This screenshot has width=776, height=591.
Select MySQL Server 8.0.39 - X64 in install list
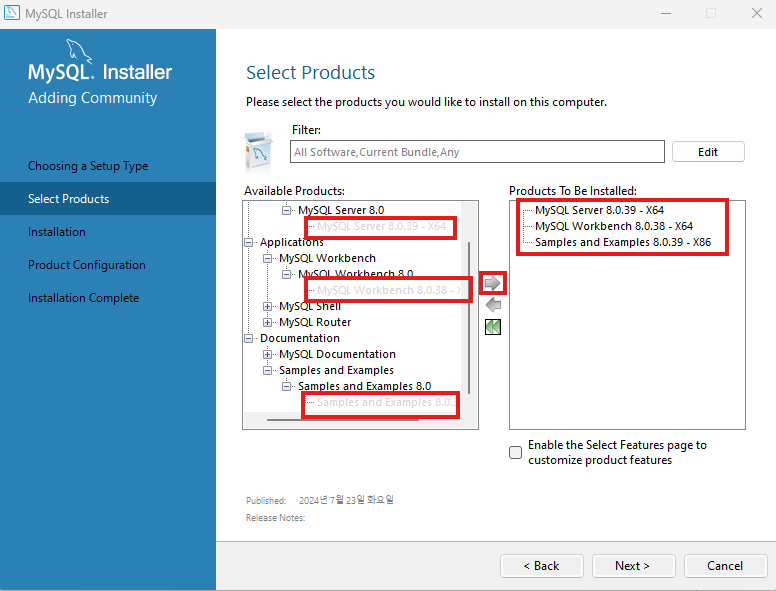(599, 210)
